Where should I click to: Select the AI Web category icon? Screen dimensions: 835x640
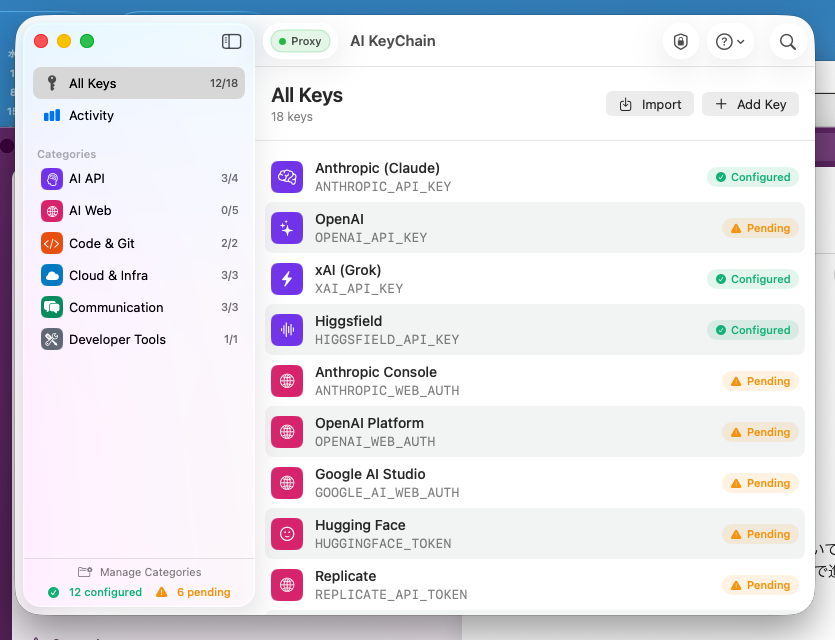click(x=52, y=210)
